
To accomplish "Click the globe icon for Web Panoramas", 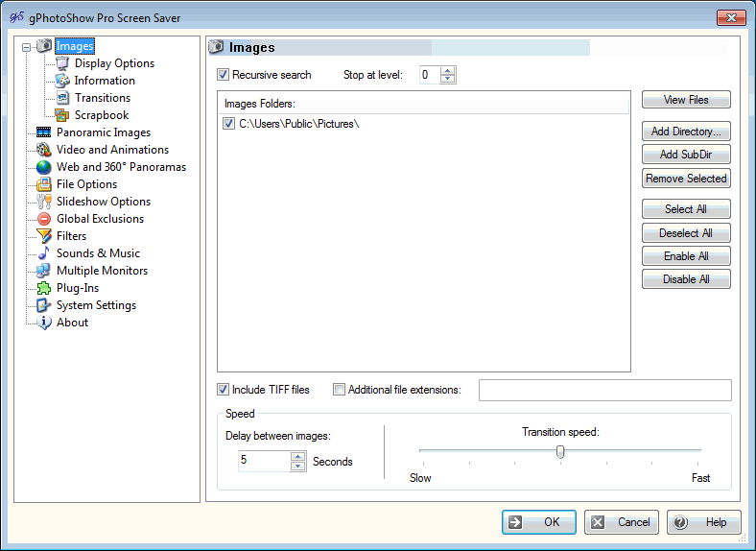I will click(x=44, y=167).
